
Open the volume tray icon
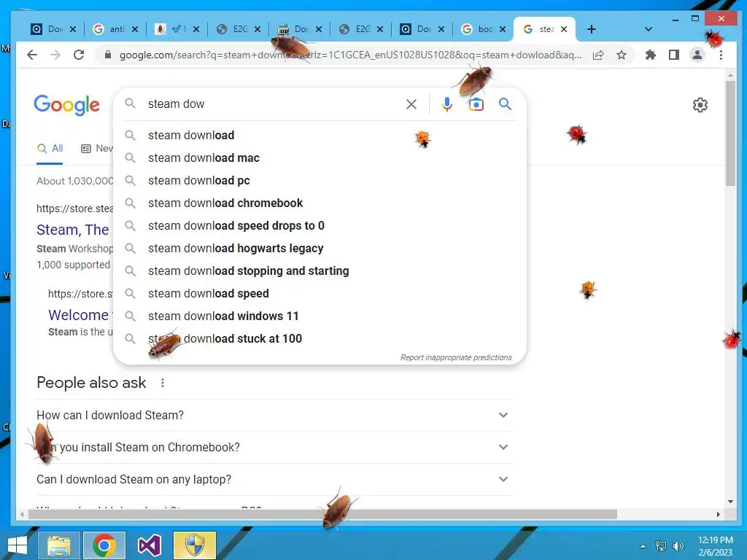(678, 546)
